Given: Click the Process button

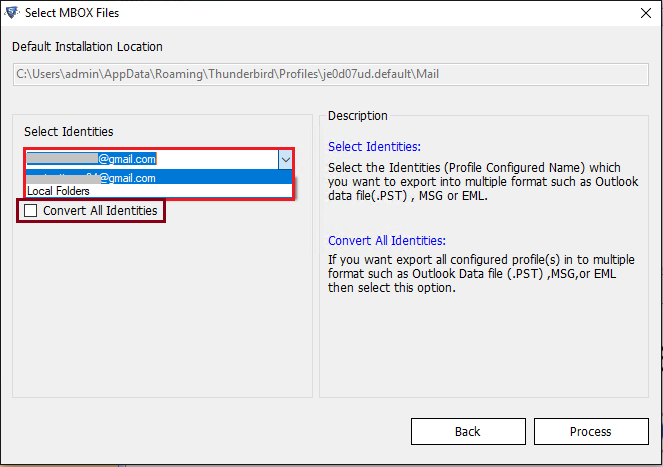Looking at the screenshot, I should click(591, 431).
